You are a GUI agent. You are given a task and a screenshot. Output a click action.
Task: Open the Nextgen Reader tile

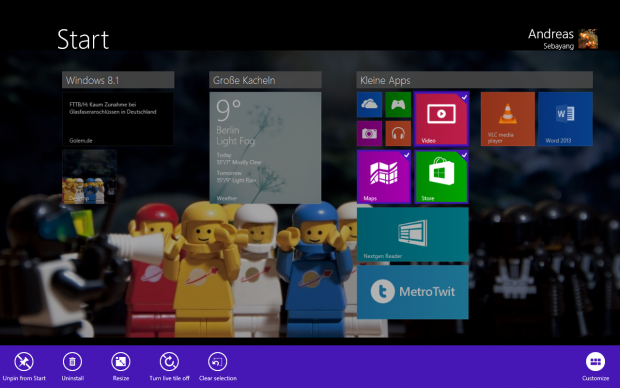click(413, 235)
